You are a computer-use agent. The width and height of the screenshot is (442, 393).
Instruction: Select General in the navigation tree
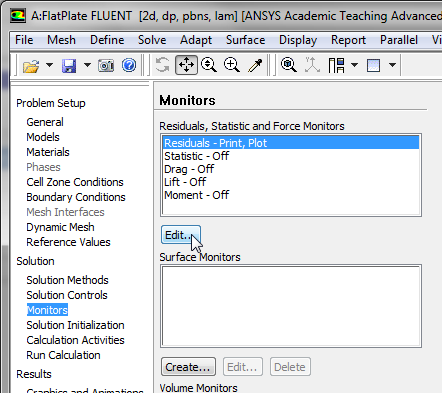45,122
